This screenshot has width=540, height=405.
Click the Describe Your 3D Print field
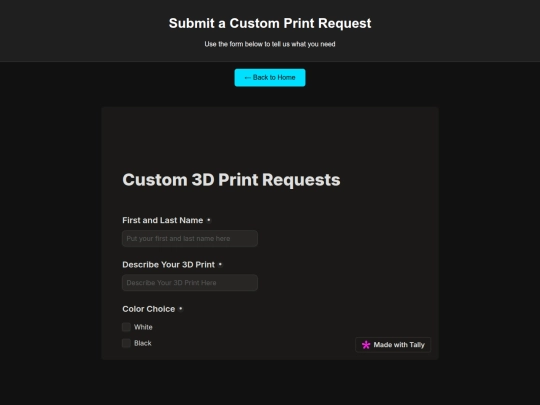click(x=190, y=283)
